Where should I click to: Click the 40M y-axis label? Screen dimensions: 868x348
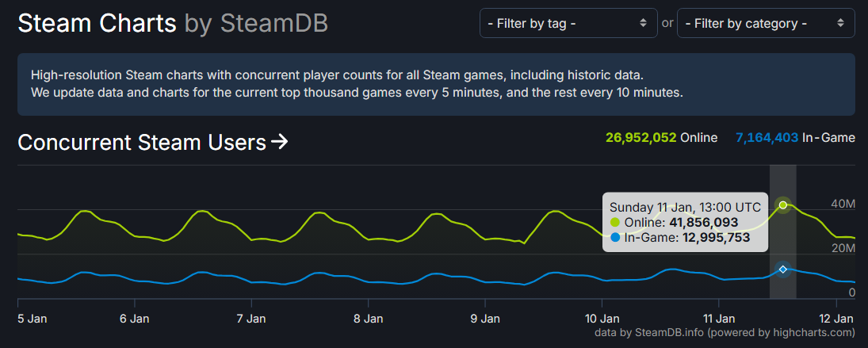842,205
